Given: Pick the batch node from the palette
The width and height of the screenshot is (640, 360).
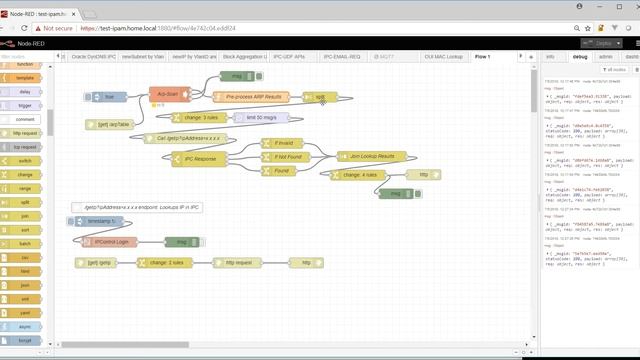Looking at the screenshot, I should click(x=21, y=244).
